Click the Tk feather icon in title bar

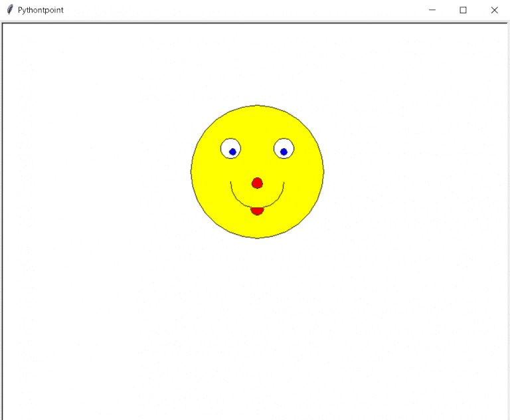(x=9, y=10)
